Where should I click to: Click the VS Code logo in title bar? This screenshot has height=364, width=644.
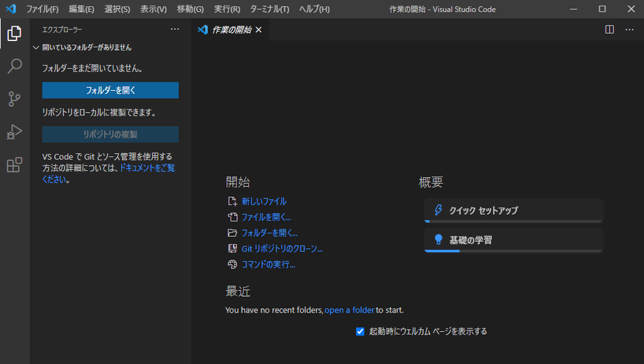click(11, 9)
